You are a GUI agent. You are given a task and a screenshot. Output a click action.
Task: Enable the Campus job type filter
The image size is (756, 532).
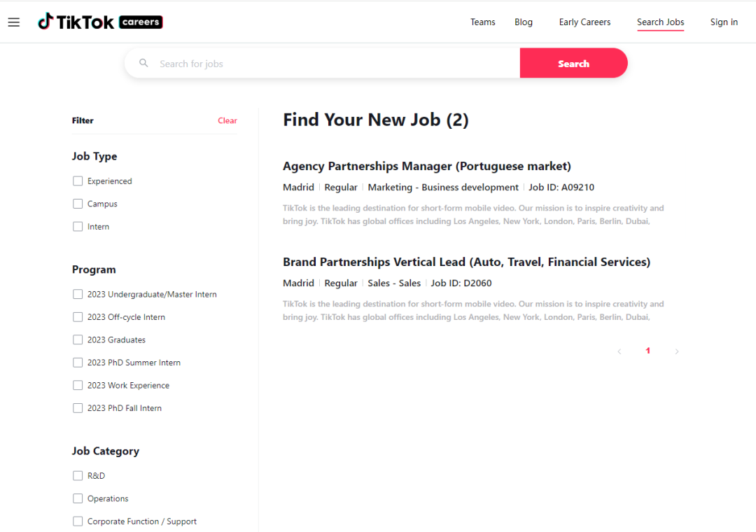point(78,204)
